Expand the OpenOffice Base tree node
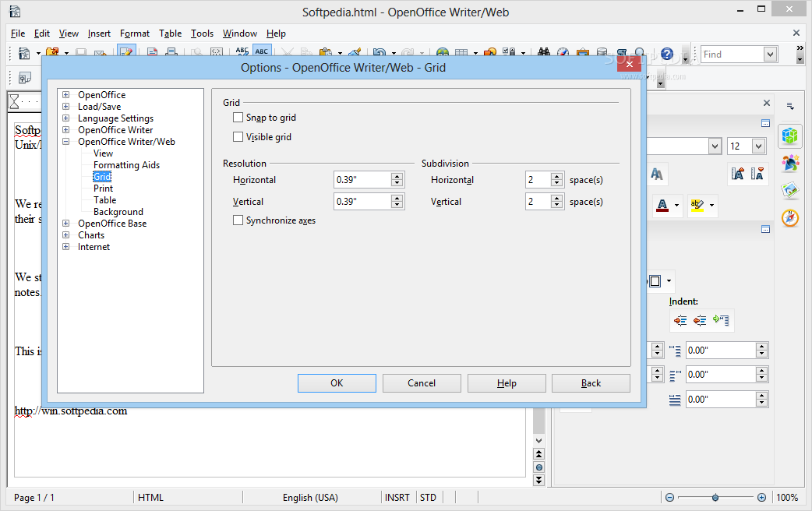 (65, 223)
